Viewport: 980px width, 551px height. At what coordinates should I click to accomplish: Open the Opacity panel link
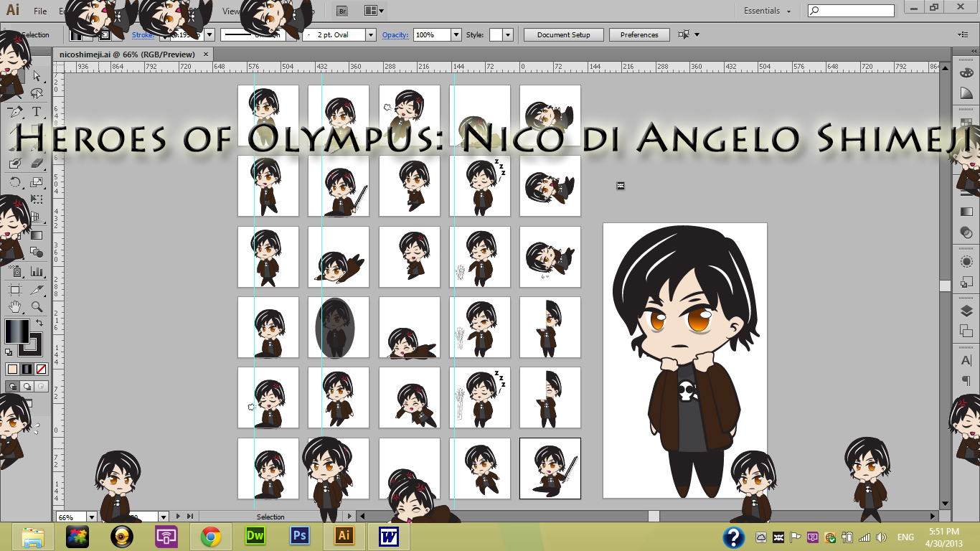(395, 34)
